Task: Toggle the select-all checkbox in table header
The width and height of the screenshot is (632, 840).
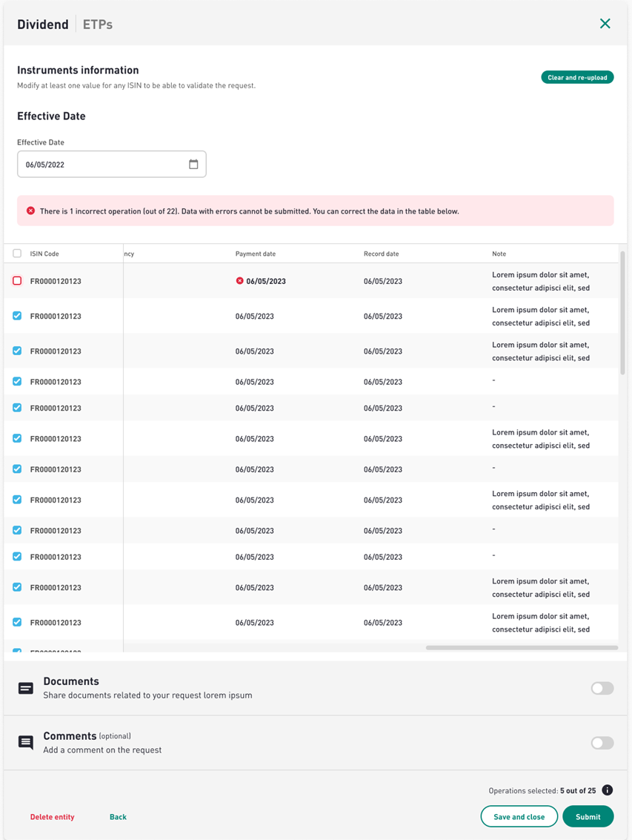Action: [x=17, y=254]
